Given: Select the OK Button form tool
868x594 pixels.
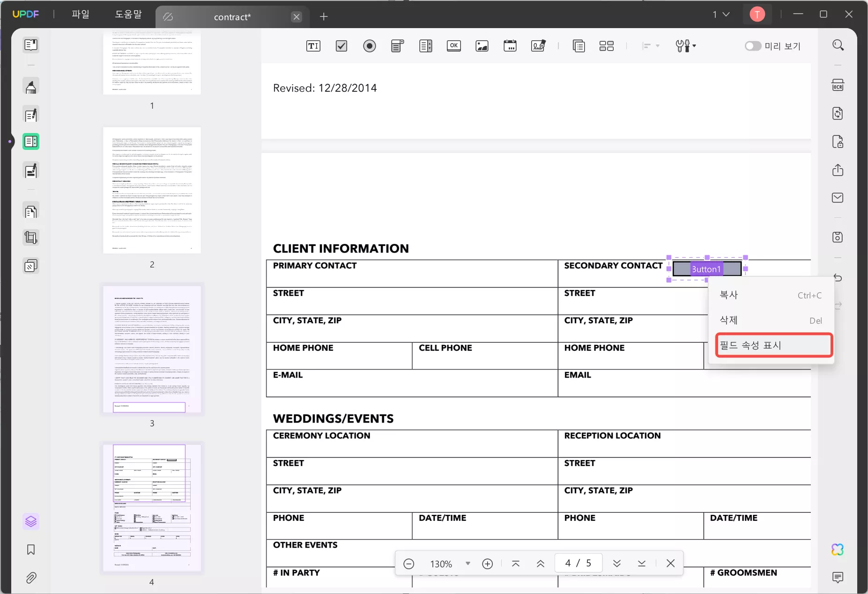Looking at the screenshot, I should point(453,46).
